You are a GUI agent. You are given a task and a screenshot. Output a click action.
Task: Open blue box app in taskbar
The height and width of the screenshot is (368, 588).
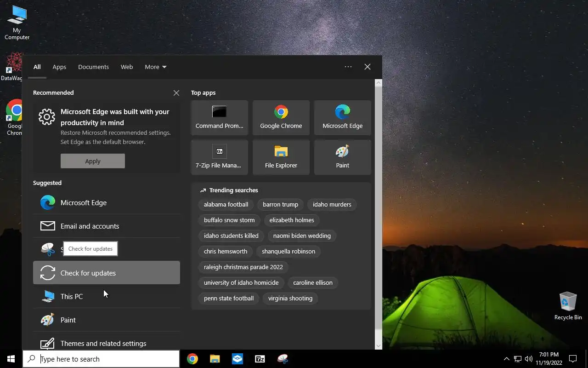(x=237, y=359)
